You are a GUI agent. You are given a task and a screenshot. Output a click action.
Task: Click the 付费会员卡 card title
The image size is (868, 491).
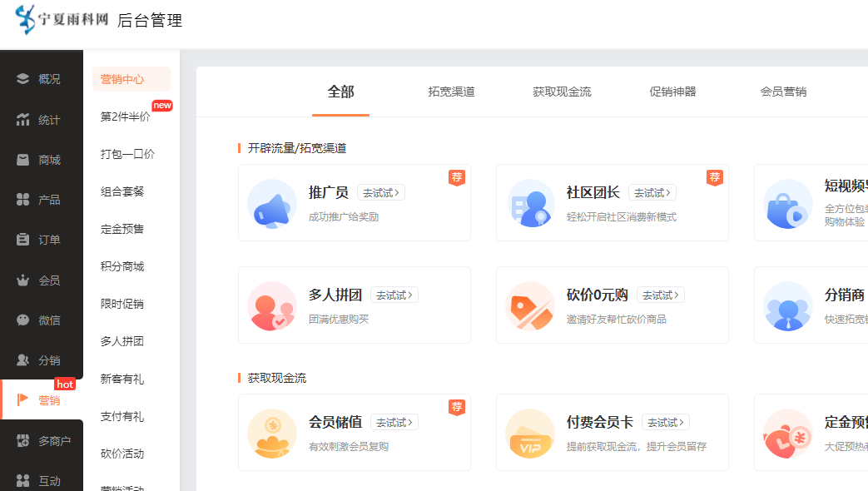(599, 423)
